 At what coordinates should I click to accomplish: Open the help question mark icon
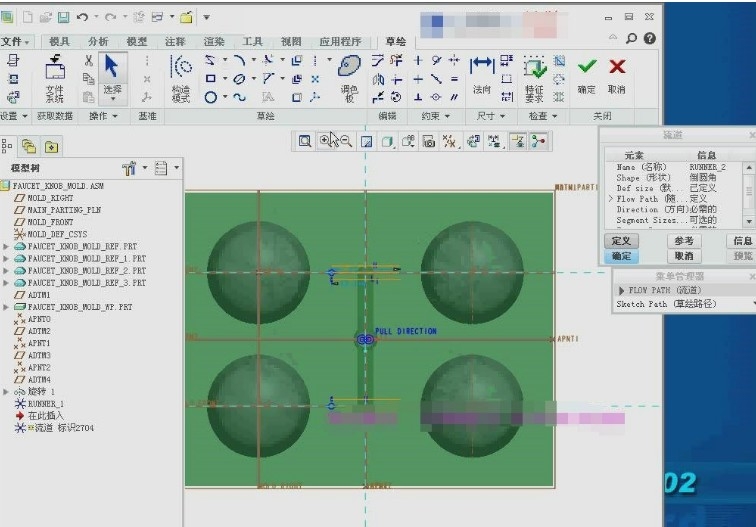[x=650, y=38]
